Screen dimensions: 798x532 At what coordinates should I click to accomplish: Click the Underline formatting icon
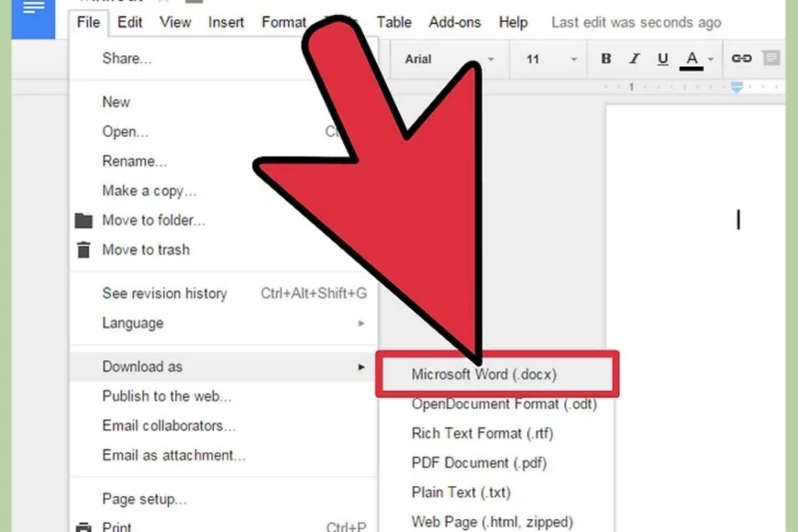[663, 59]
